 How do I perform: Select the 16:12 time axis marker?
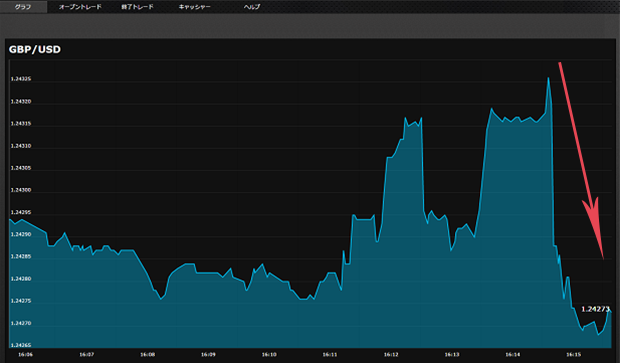(x=391, y=355)
